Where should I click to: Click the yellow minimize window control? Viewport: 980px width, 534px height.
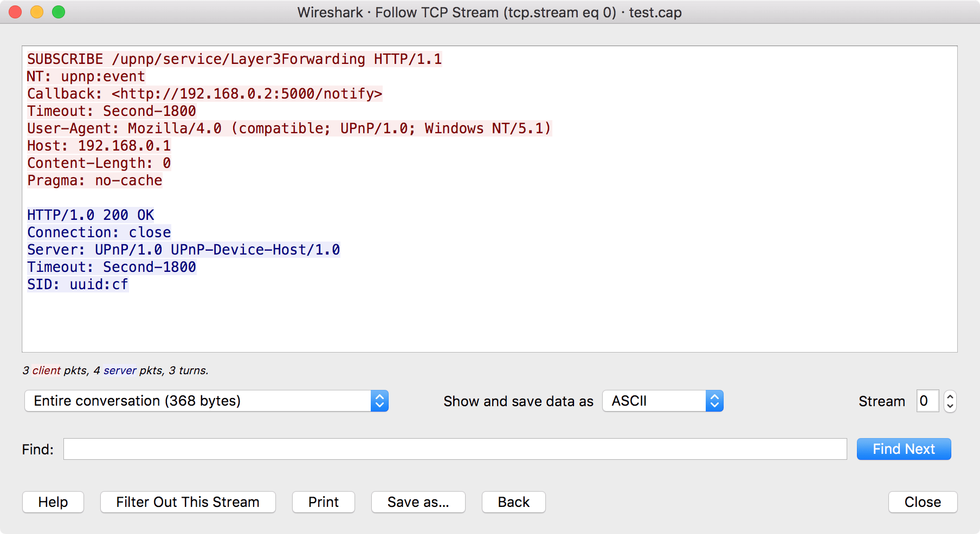tap(37, 11)
